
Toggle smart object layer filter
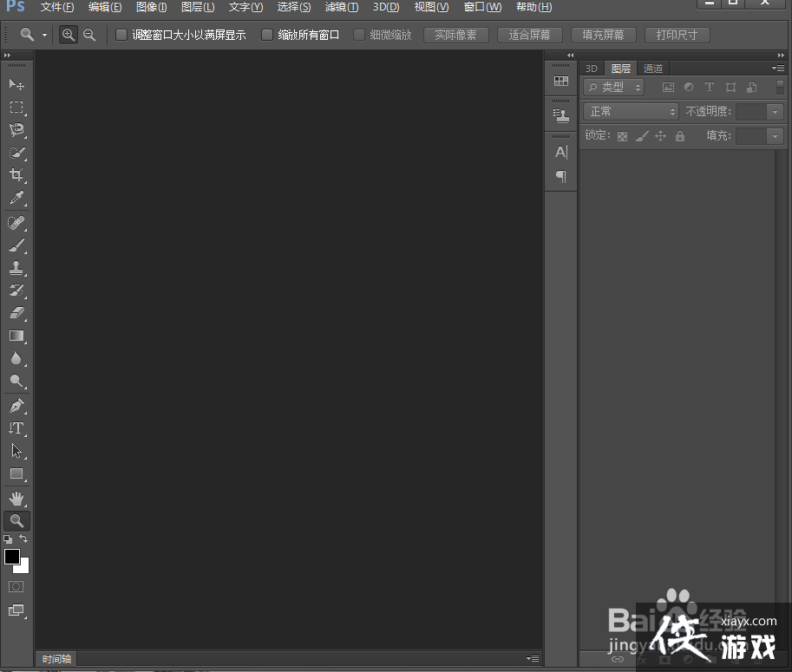pyautogui.click(x=751, y=87)
